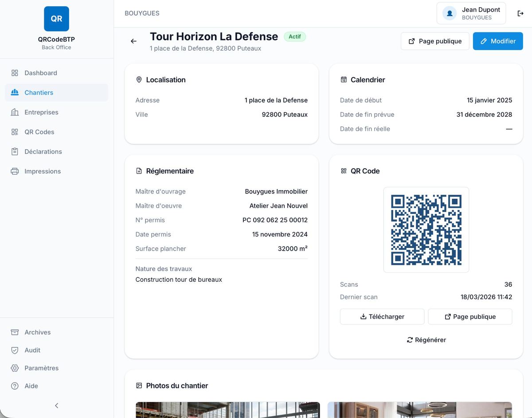Viewport: 532px width, 418px height.
Task: Open the Dashboard section
Action: (x=41, y=73)
